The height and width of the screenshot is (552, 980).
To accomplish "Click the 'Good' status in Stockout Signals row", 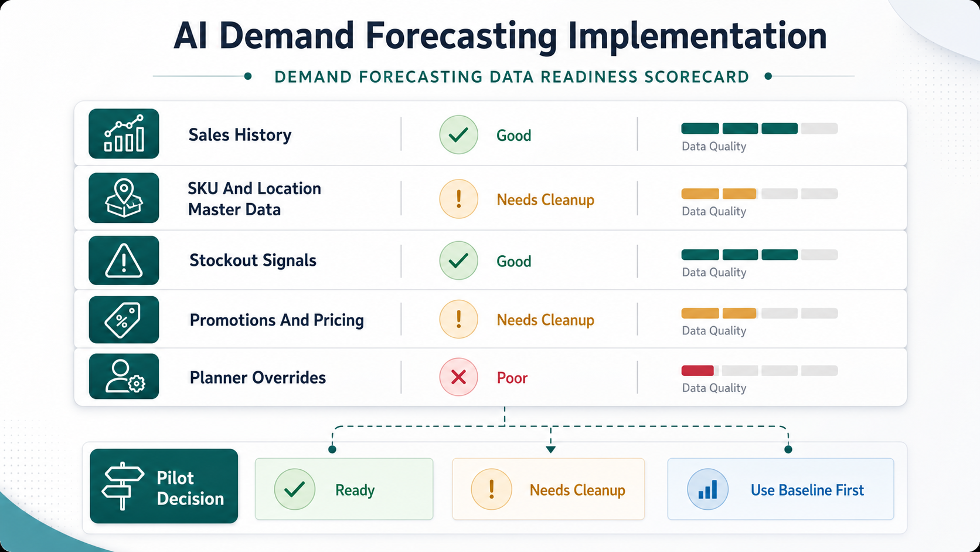I will click(514, 261).
